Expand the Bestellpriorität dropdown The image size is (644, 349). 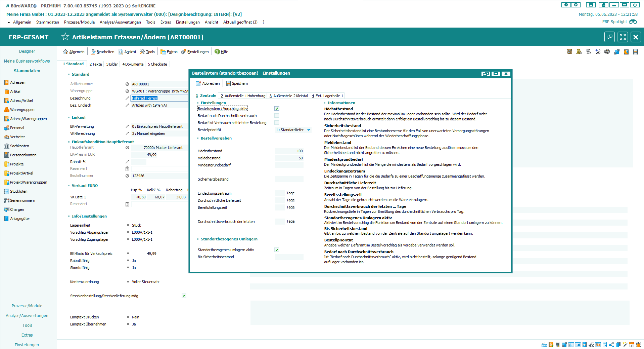point(309,130)
